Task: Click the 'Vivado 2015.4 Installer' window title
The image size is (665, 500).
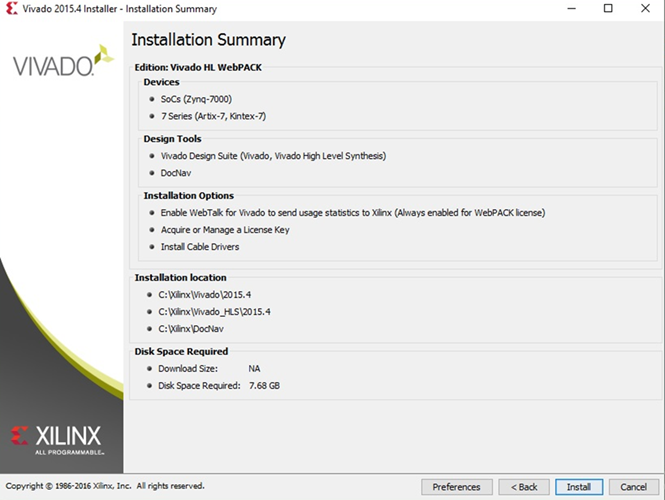Action: [120, 9]
